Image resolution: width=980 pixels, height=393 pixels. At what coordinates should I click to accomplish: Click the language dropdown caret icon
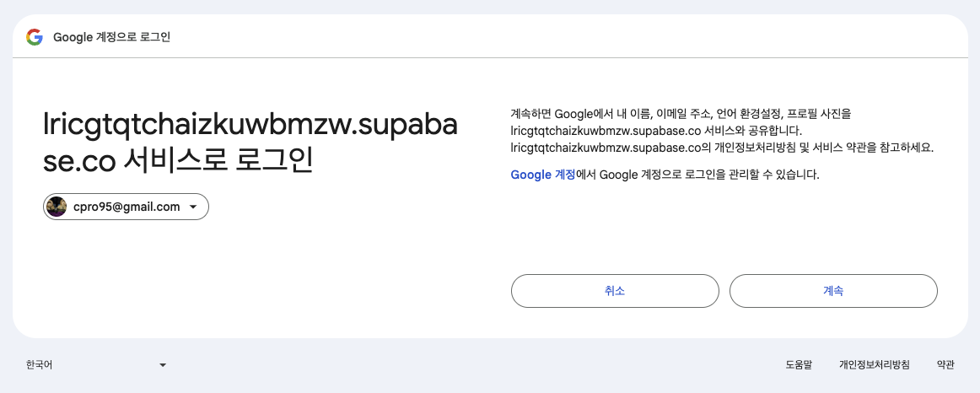click(163, 365)
